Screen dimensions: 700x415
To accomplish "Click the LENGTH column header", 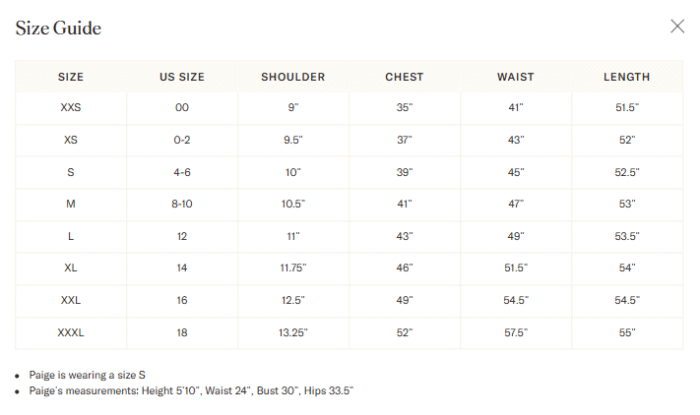I will click(x=627, y=77).
